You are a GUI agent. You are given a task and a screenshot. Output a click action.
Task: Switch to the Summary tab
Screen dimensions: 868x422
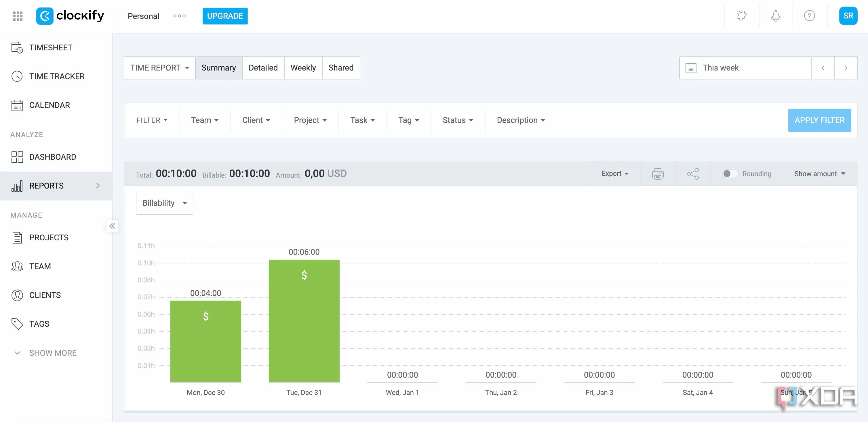tap(219, 68)
